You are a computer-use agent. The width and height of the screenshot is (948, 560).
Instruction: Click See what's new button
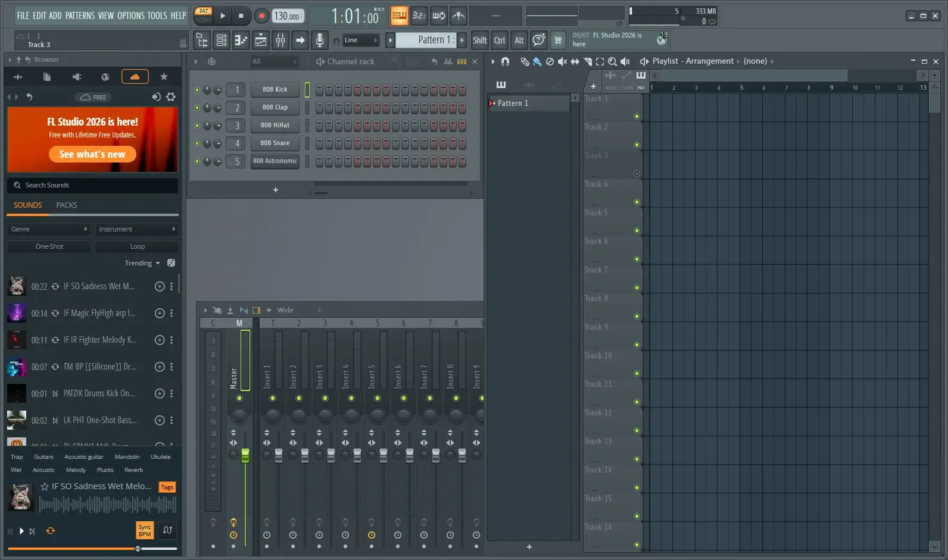click(92, 154)
